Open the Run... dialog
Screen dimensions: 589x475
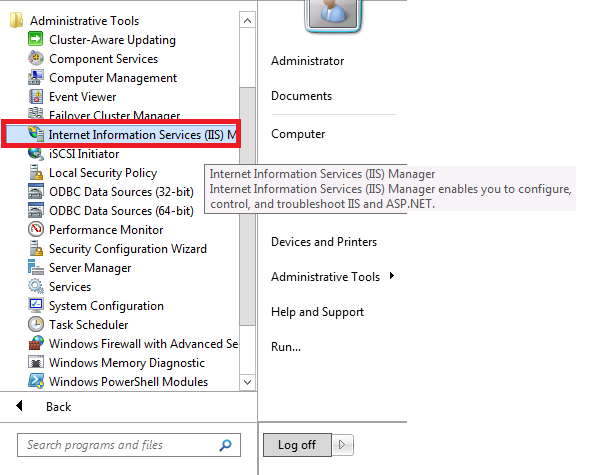[x=286, y=347]
